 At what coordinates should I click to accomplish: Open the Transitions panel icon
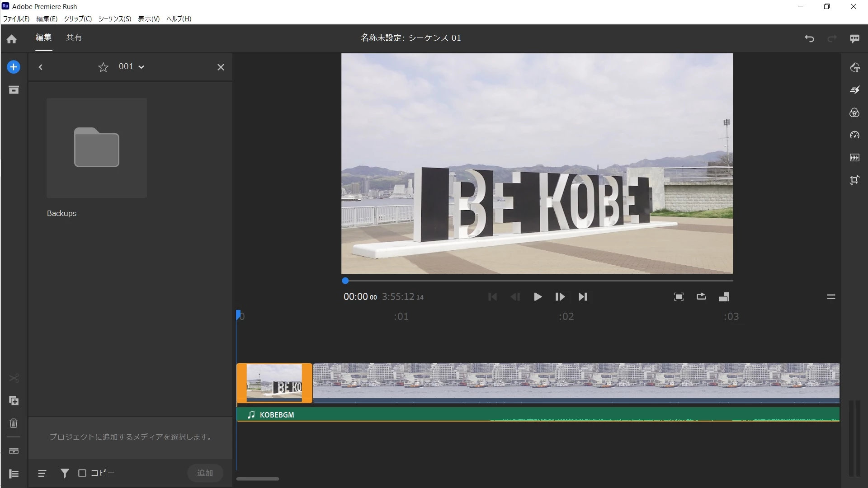854,90
